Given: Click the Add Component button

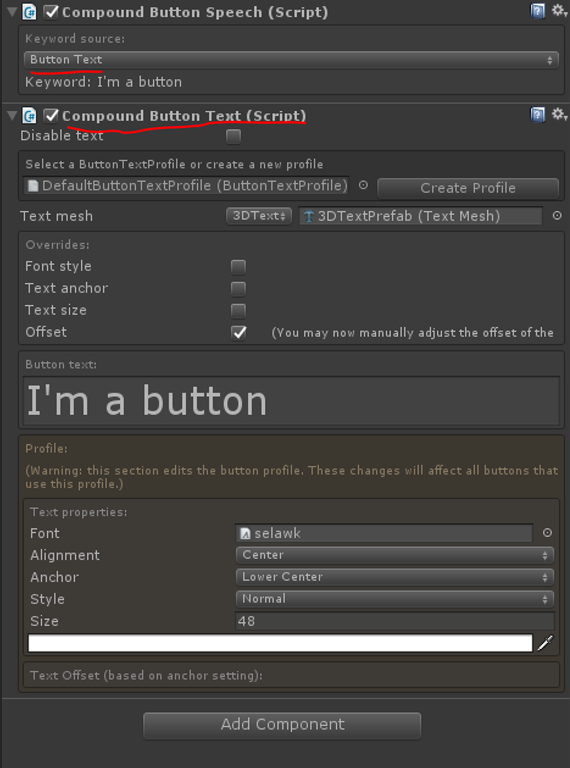Looking at the screenshot, I should coord(282,724).
